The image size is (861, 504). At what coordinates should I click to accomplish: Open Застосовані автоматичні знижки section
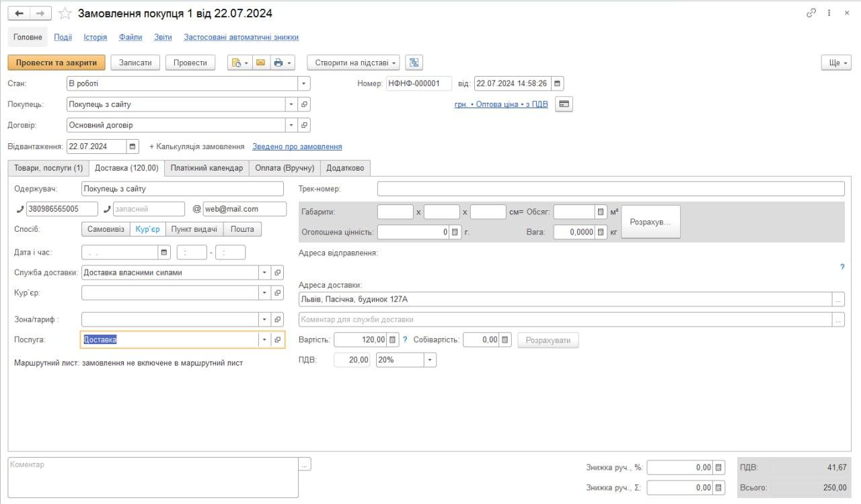click(x=241, y=38)
